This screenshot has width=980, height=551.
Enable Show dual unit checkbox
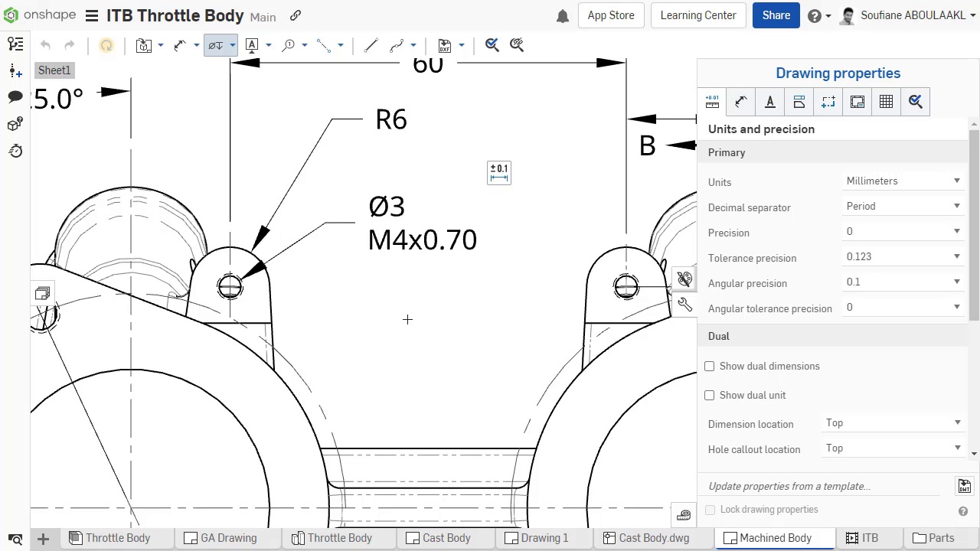pos(710,396)
